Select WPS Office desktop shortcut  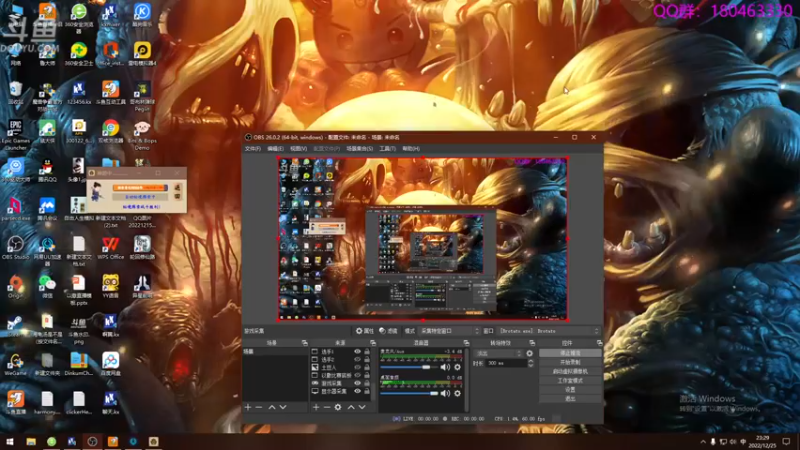click(x=110, y=247)
